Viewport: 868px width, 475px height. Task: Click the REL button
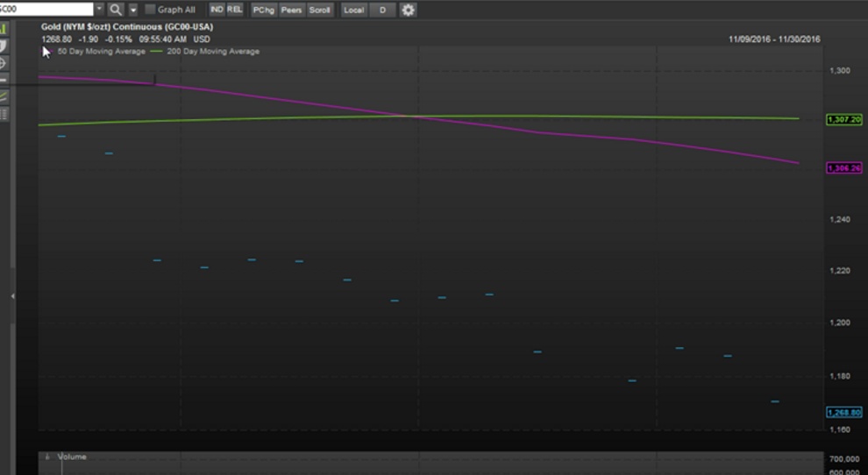tap(235, 10)
